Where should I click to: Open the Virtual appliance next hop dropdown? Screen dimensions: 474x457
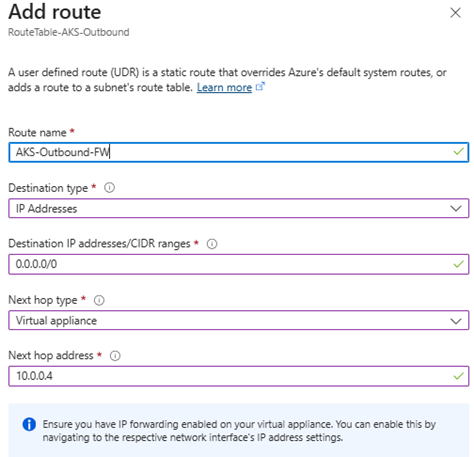pos(238,320)
